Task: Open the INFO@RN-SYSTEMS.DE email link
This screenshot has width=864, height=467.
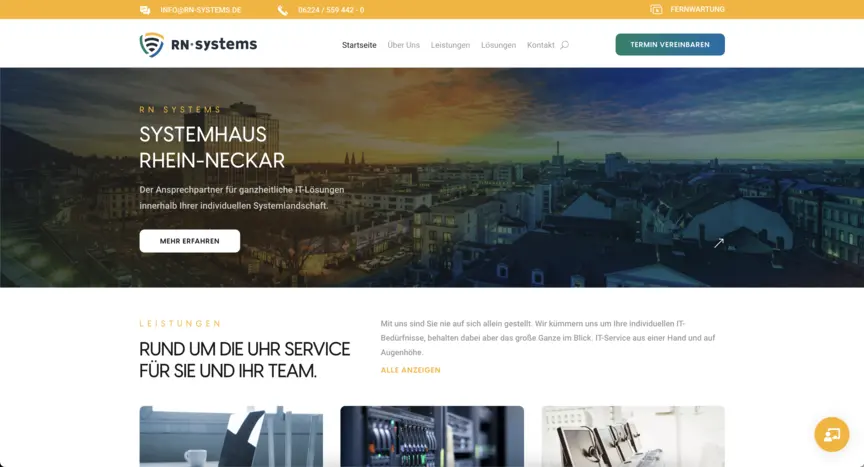Action: click(x=201, y=10)
